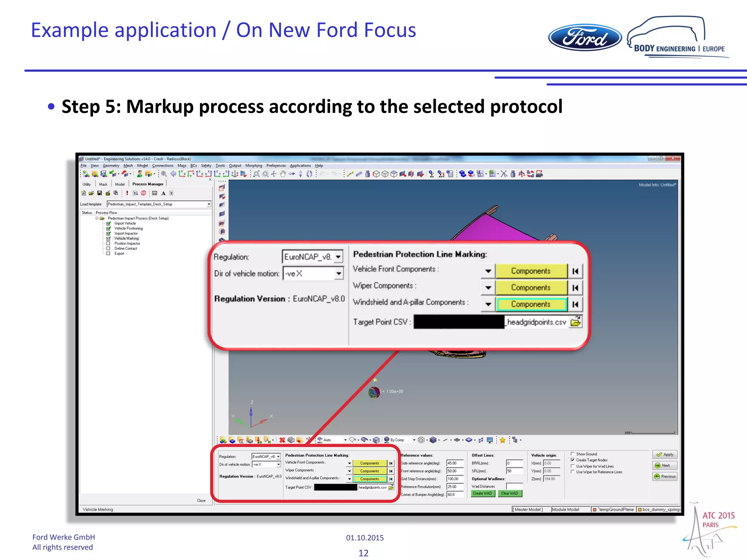Click Close at the bottom of Process Manager
Image resolution: width=747 pixels, height=560 pixels.
[x=201, y=501]
